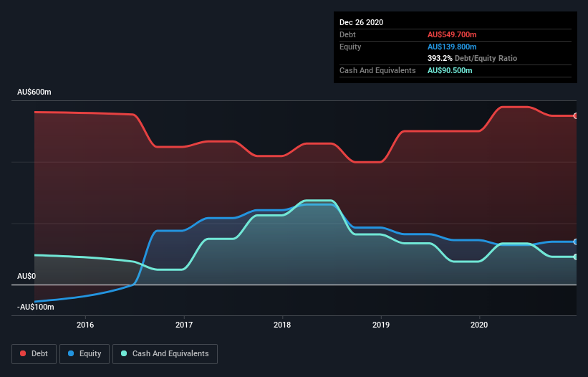Click the Debt row label in tooltip
The height and width of the screenshot is (377, 588).
click(347, 34)
